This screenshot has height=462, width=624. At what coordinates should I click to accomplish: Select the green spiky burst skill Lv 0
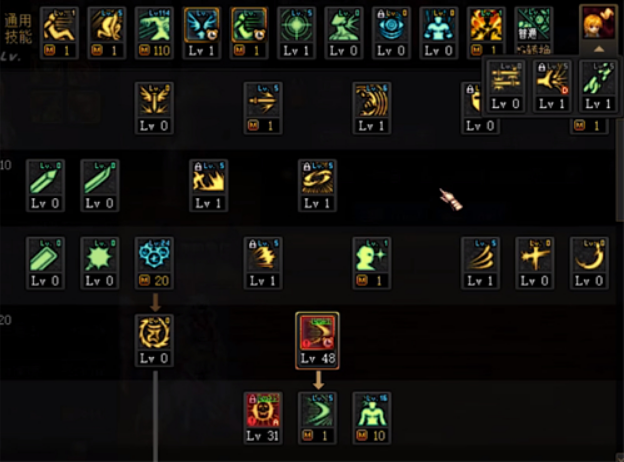click(99, 263)
